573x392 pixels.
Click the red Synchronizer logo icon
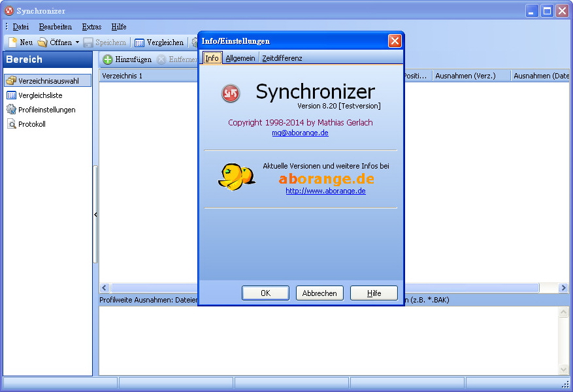[x=230, y=93]
